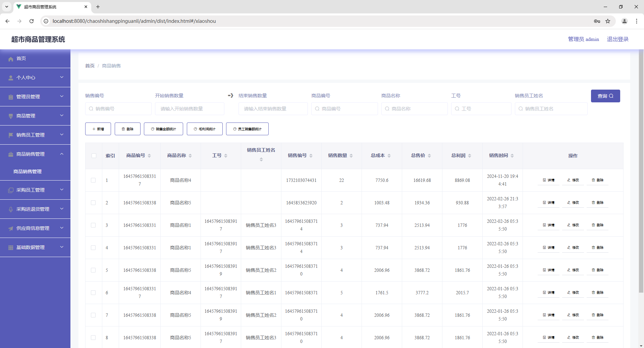The width and height of the screenshot is (644, 348).
Task: Tick the checkbox for row index 1
Action: (x=93, y=180)
